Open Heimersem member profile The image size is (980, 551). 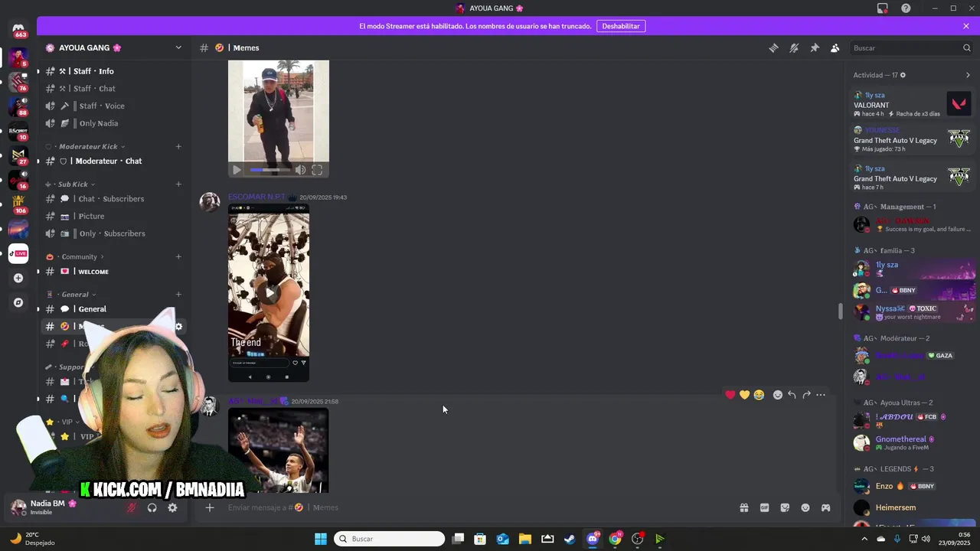(x=913, y=507)
